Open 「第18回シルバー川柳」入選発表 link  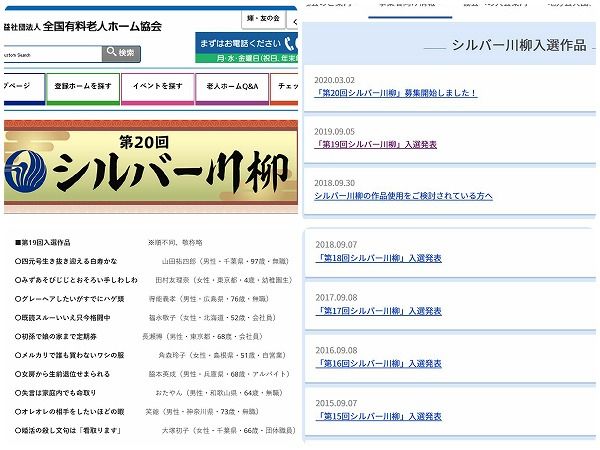(x=378, y=258)
